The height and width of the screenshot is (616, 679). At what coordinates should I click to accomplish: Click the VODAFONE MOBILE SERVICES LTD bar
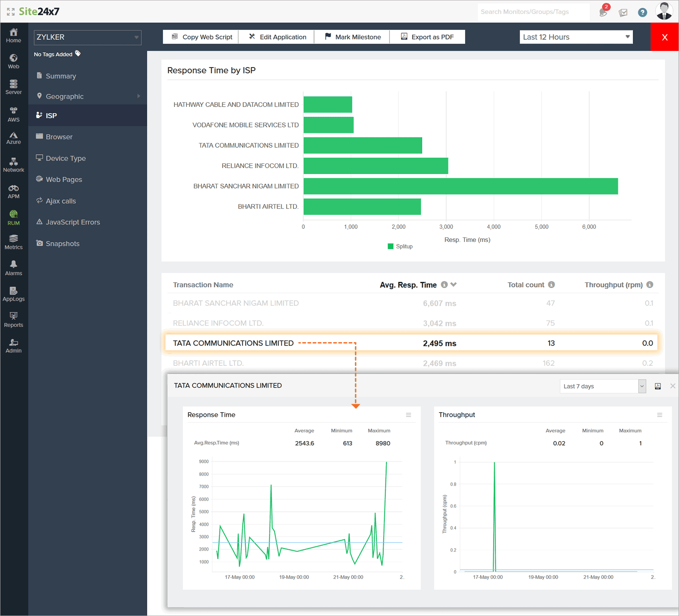(x=328, y=125)
